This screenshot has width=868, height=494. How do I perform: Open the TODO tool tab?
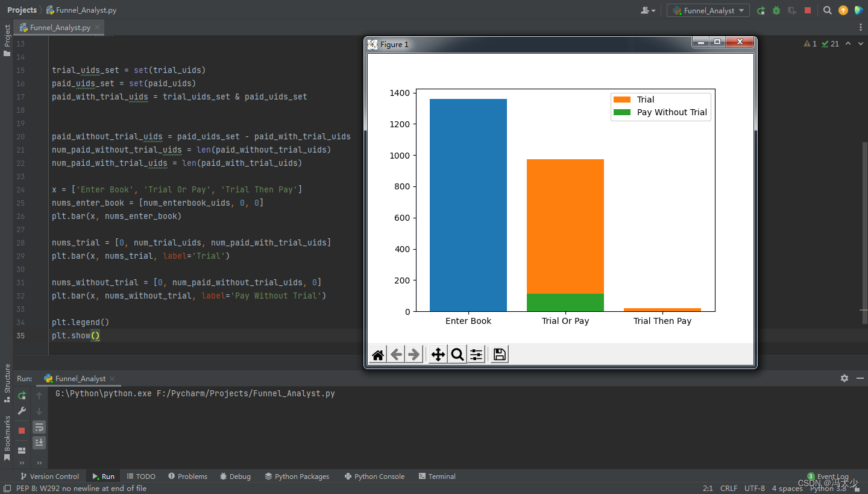click(140, 477)
